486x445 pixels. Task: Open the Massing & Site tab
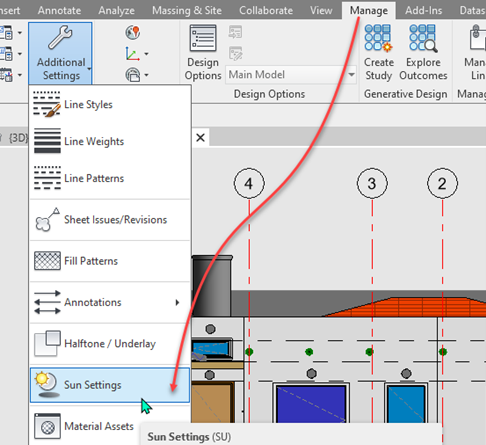pyautogui.click(x=187, y=10)
